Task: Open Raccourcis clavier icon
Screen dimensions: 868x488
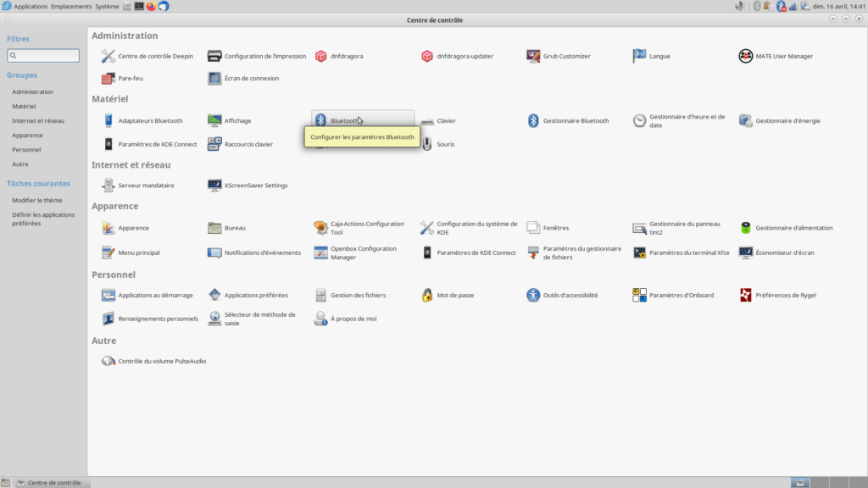Action: (214, 144)
